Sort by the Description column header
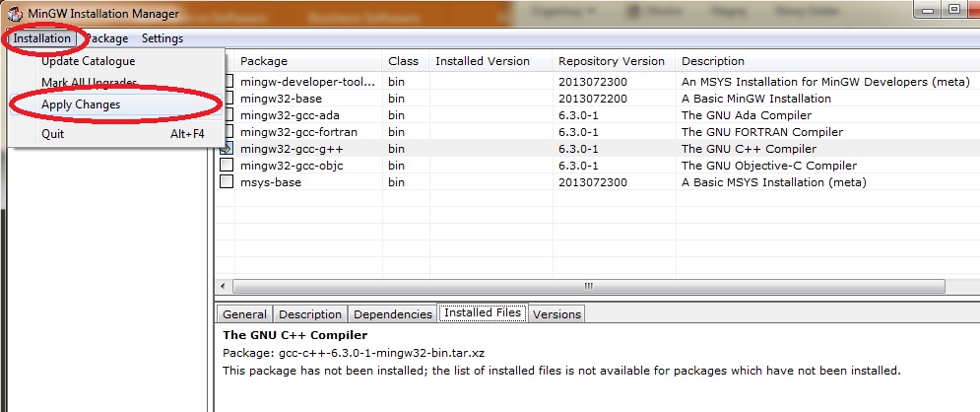 [x=827, y=61]
